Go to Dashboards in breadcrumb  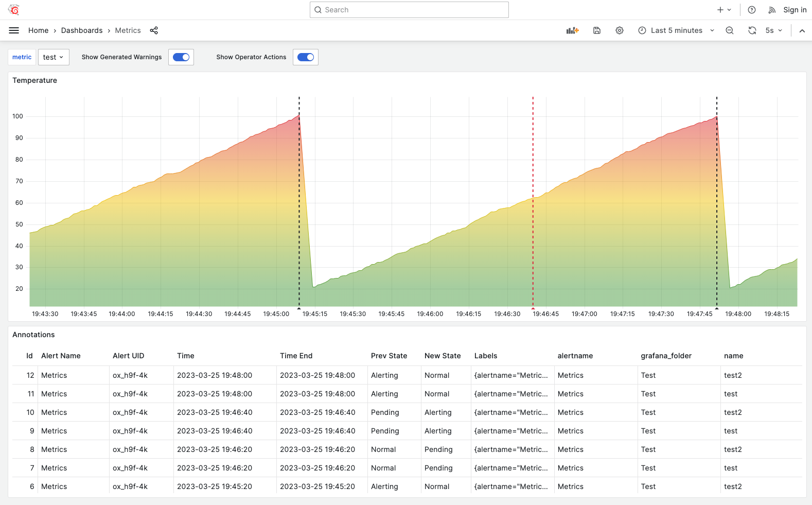pyautogui.click(x=82, y=30)
